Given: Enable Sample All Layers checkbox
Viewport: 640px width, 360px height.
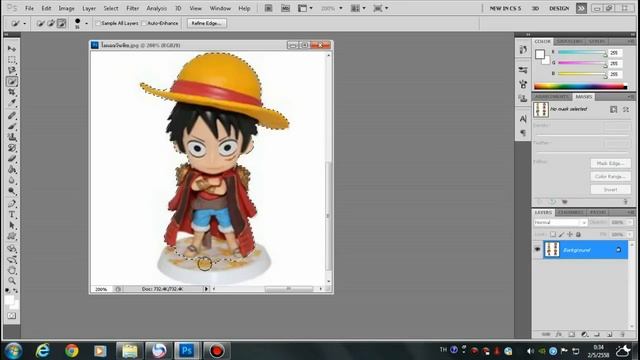Looking at the screenshot, I should (98, 24).
